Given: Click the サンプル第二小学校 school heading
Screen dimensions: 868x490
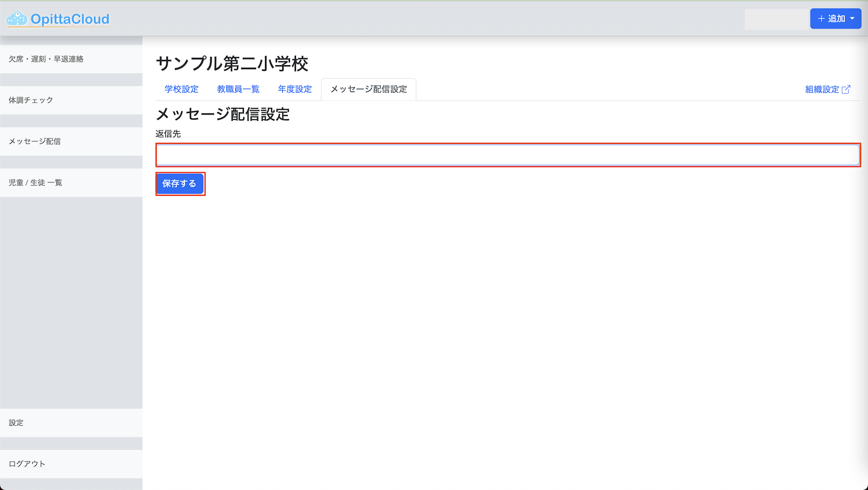Looking at the screenshot, I should 232,64.
